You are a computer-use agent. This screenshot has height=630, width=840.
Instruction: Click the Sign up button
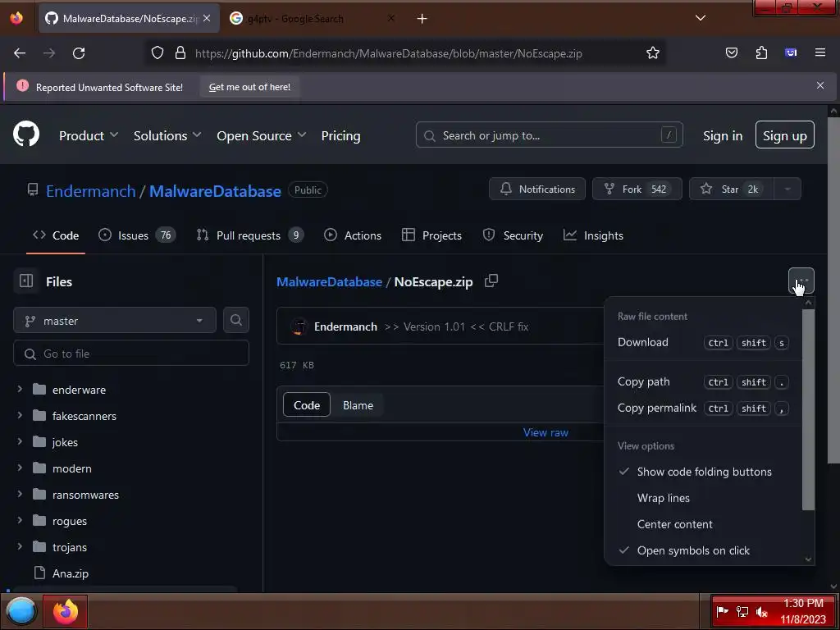click(784, 135)
